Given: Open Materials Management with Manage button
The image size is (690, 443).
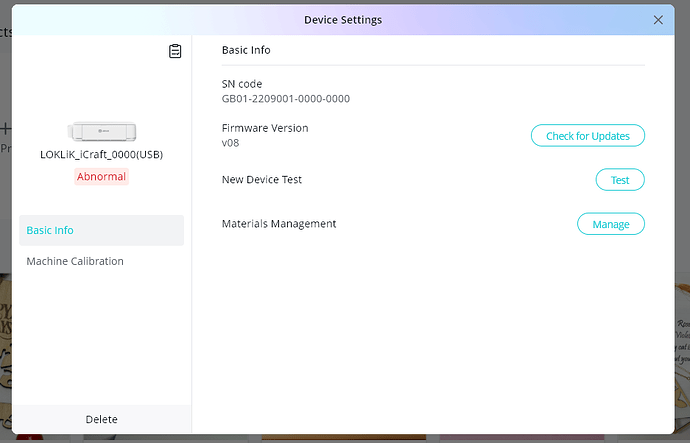Looking at the screenshot, I should [x=610, y=224].
